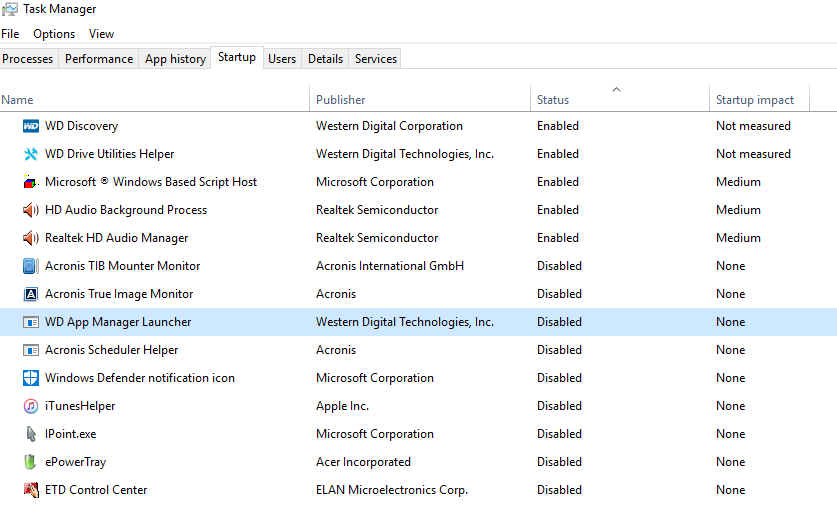
Task: Click the Realtek HD Audio Manager speaker icon
Action: (30, 238)
